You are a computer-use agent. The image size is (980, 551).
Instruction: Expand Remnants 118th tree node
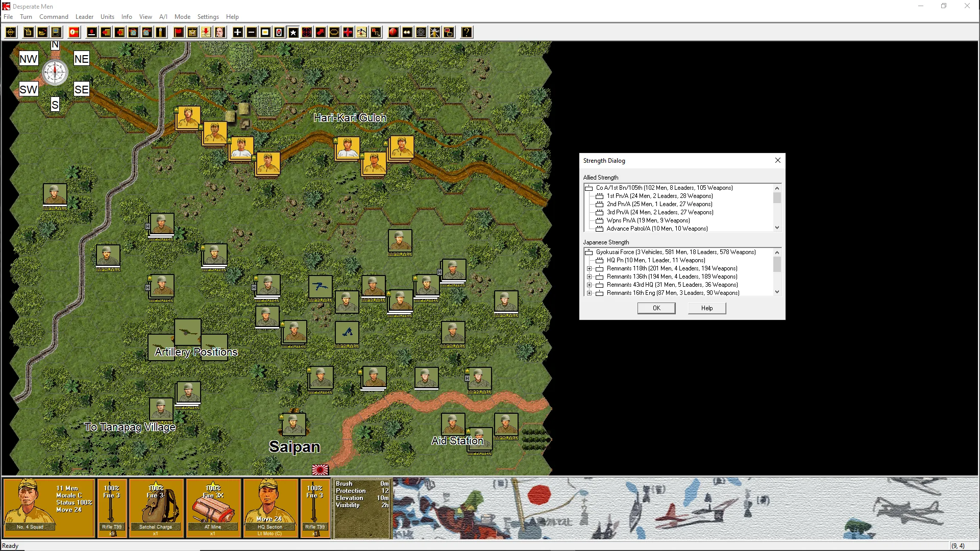(x=589, y=268)
